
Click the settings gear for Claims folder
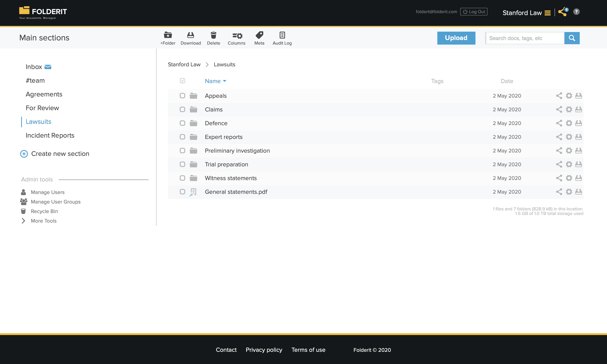(569, 109)
